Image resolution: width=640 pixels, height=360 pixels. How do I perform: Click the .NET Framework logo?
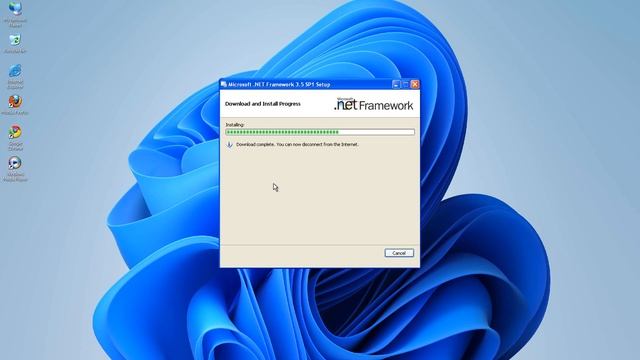click(x=373, y=104)
